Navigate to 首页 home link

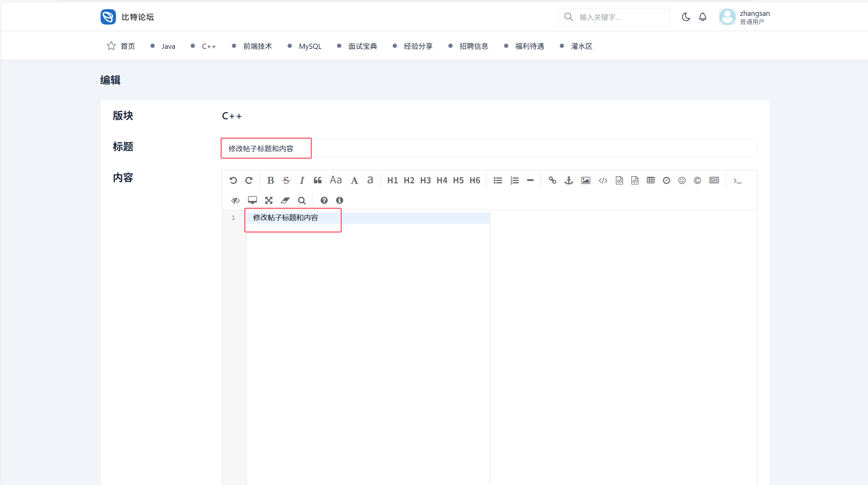pos(127,46)
